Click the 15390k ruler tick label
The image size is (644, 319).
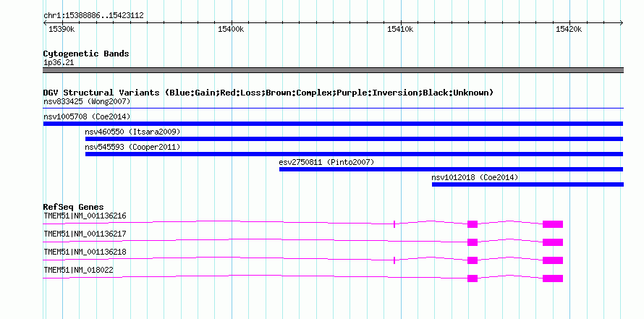click(x=62, y=29)
